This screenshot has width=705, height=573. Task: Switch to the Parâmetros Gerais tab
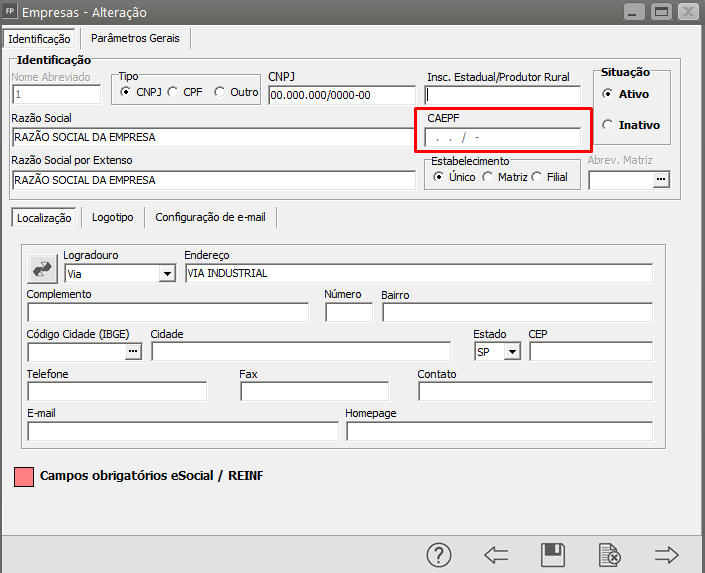point(135,38)
